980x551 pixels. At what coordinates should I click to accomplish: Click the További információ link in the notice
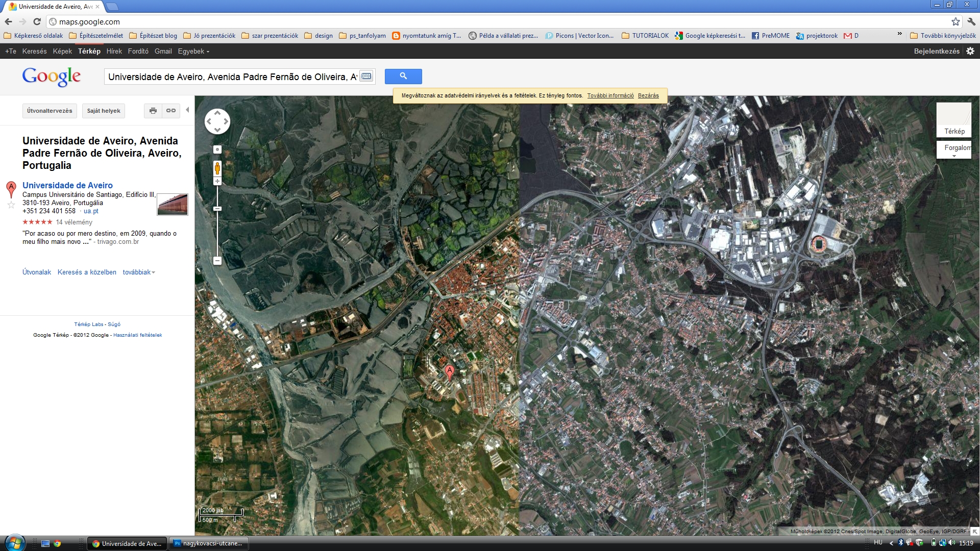(610, 95)
